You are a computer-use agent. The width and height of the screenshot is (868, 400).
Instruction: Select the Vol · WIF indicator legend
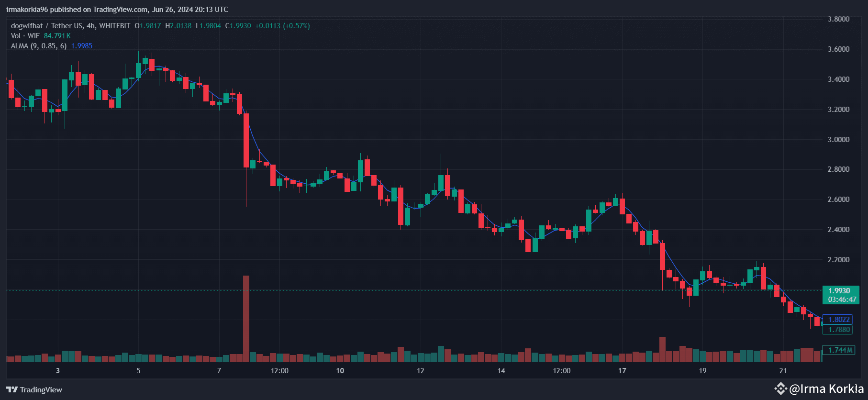pyautogui.click(x=25, y=36)
